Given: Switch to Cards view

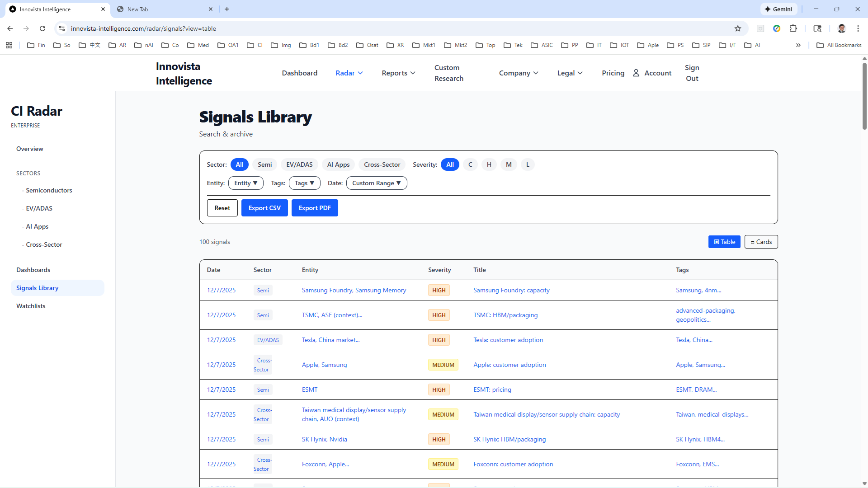Looking at the screenshot, I should tap(761, 242).
